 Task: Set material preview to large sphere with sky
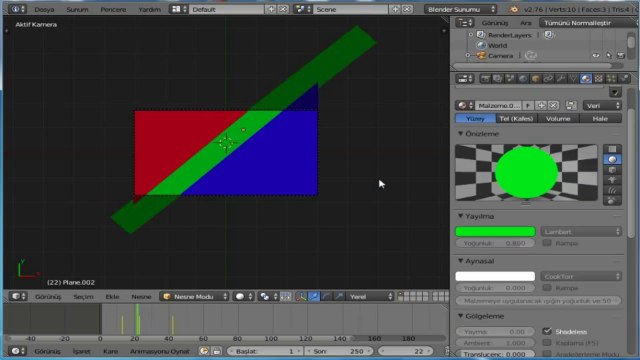[x=612, y=200]
